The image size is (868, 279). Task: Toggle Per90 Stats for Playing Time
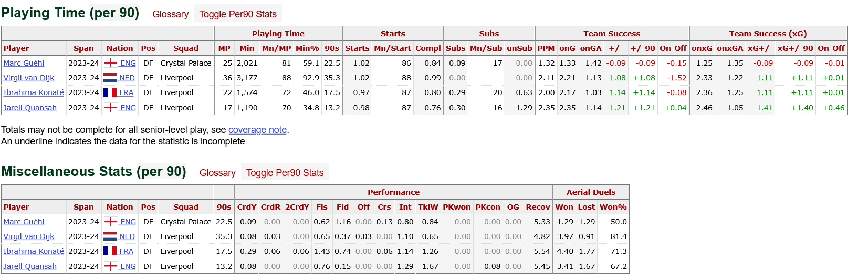(x=238, y=14)
